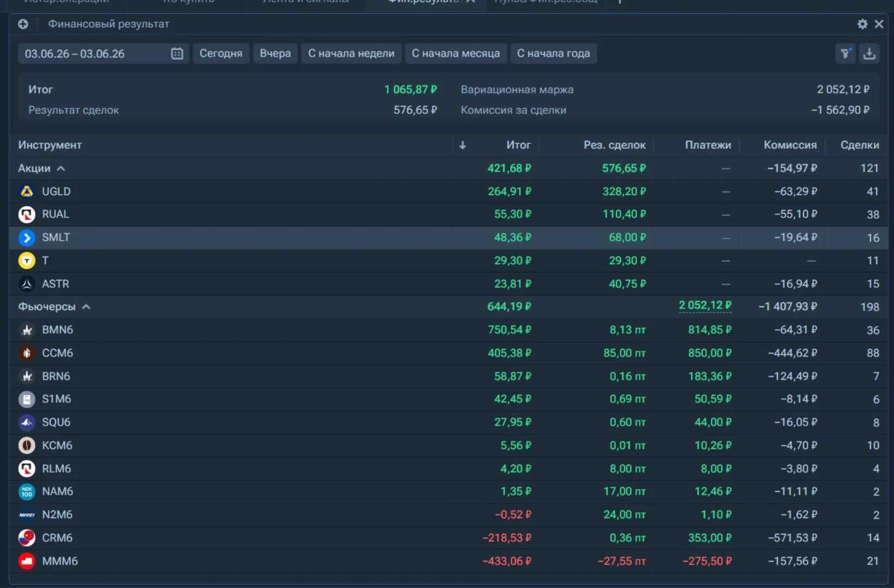Click futures payments total 2 052,12 ₽
This screenshot has height=588, width=894.
point(705,306)
